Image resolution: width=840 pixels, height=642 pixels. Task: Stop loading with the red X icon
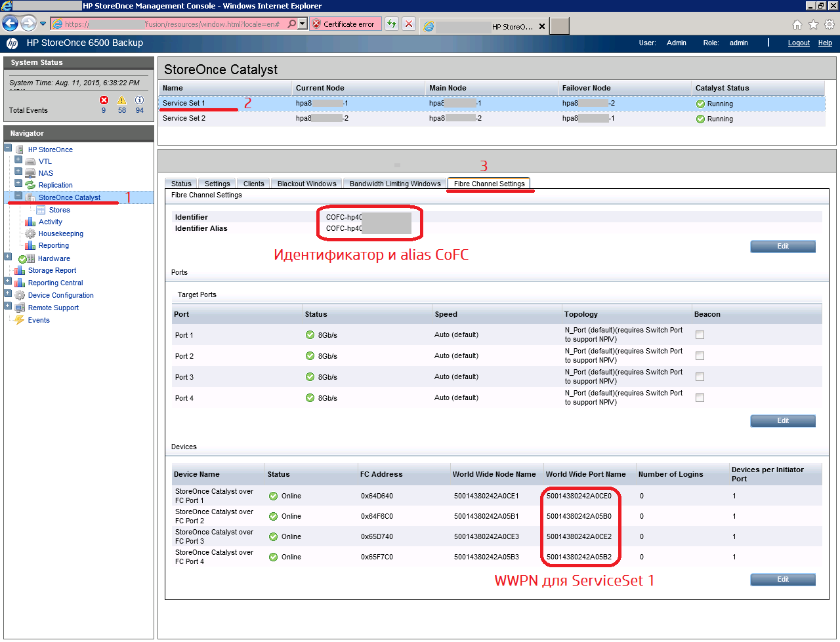[x=409, y=24]
